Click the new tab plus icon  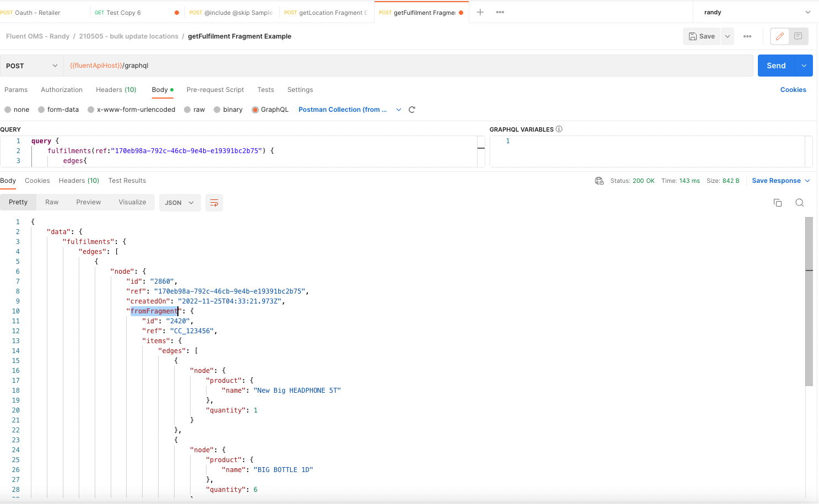pos(480,12)
